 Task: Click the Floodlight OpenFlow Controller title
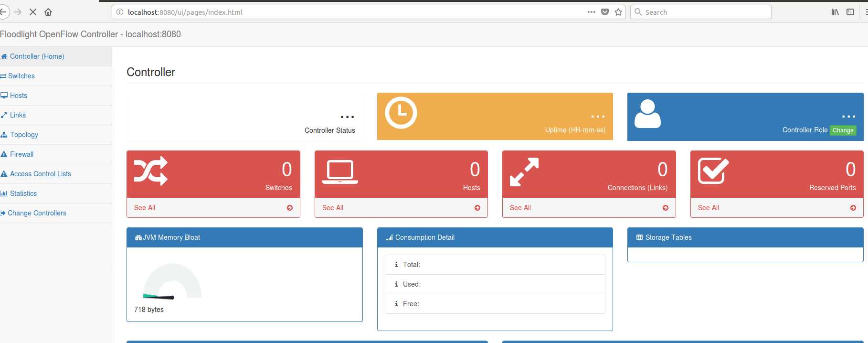[90, 34]
